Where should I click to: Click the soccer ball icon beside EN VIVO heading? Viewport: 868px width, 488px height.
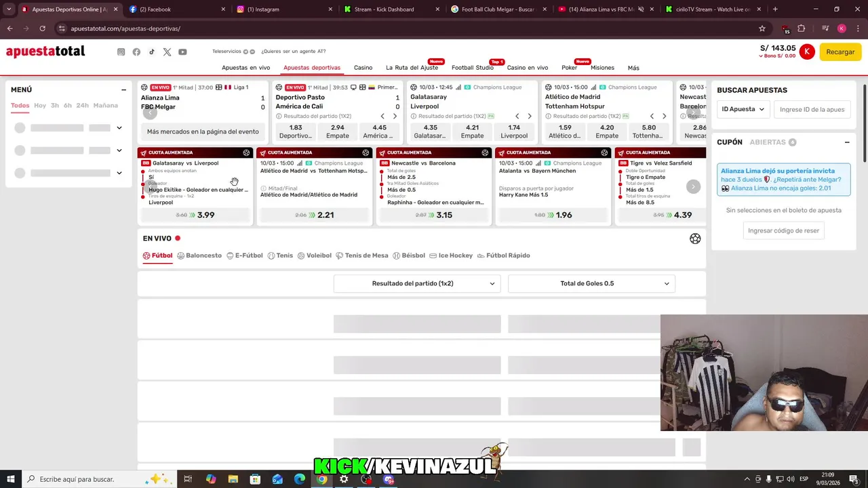pyautogui.click(x=695, y=239)
